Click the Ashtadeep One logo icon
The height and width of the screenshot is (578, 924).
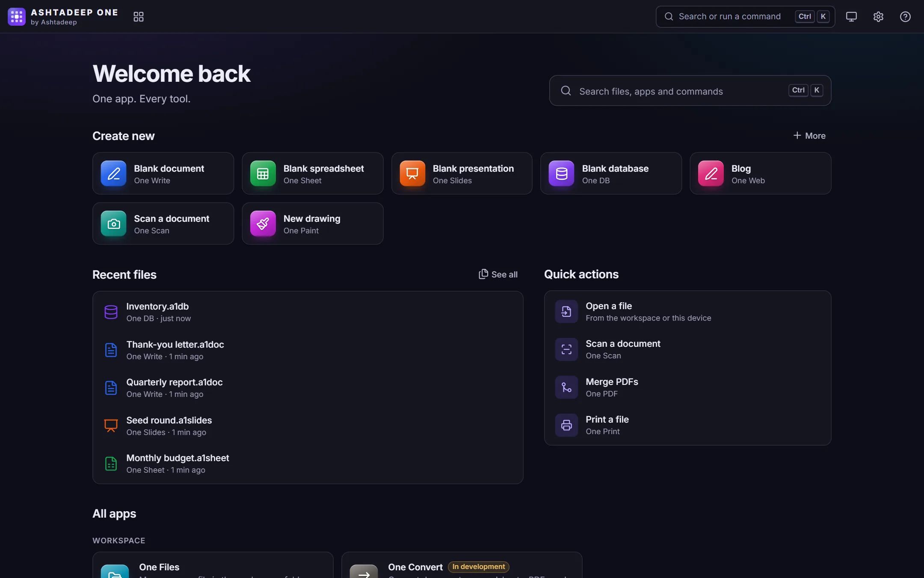tap(17, 17)
